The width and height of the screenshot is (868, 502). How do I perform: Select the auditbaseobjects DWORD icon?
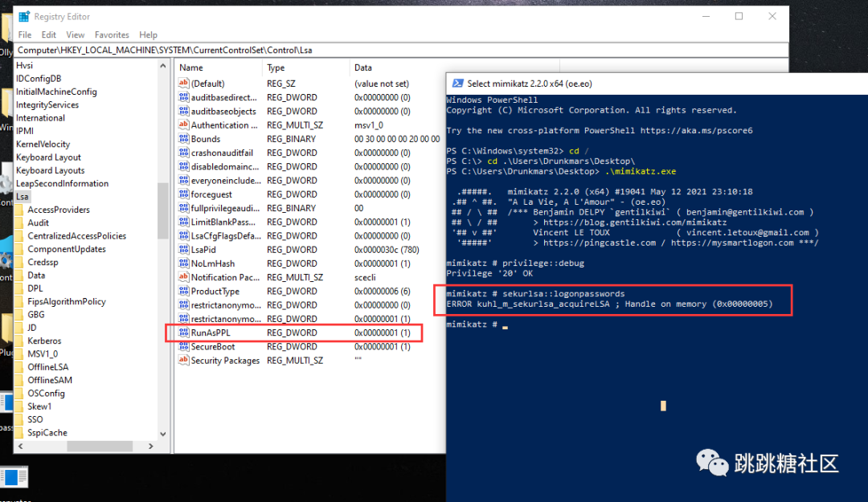point(183,111)
